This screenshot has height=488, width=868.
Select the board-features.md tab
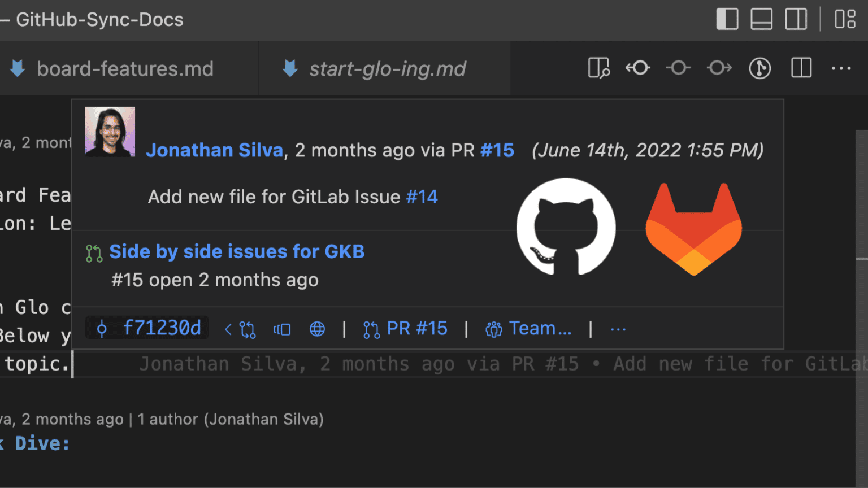point(125,68)
